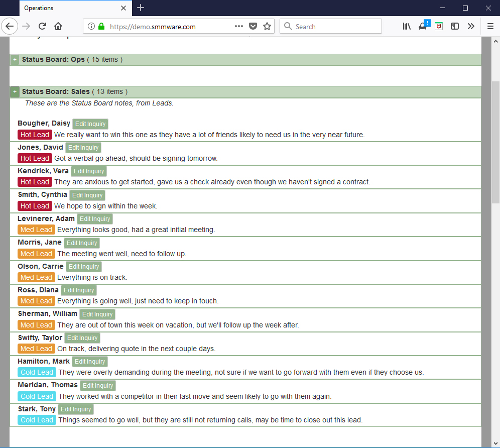Edit Inquiry for Stark, Tony

(76, 409)
